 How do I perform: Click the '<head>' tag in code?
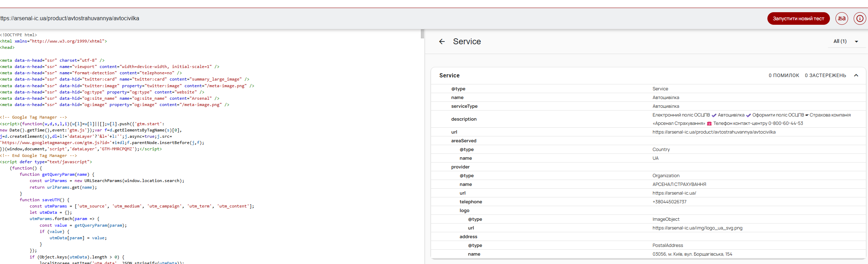pyautogui.click(x=7, y=47)
